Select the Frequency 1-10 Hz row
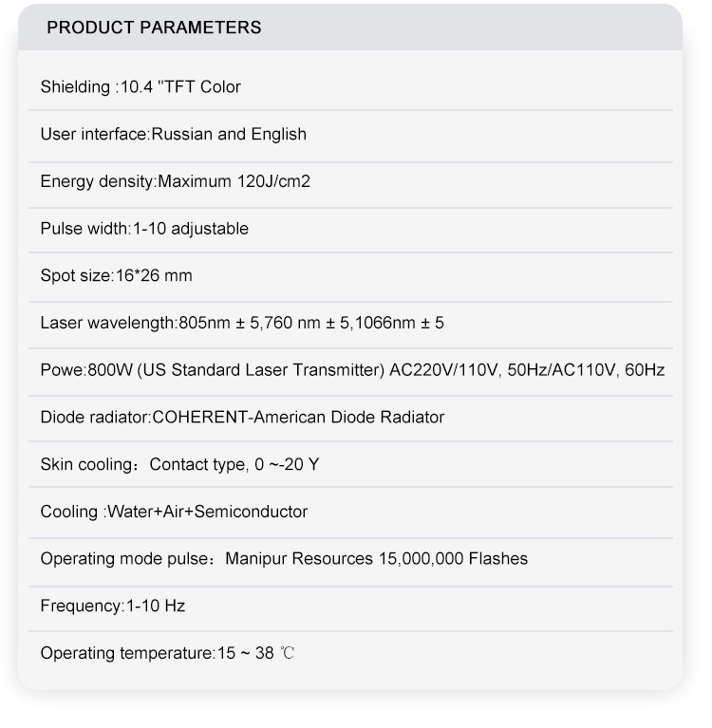The image size is (712, 728). [112, 606]
